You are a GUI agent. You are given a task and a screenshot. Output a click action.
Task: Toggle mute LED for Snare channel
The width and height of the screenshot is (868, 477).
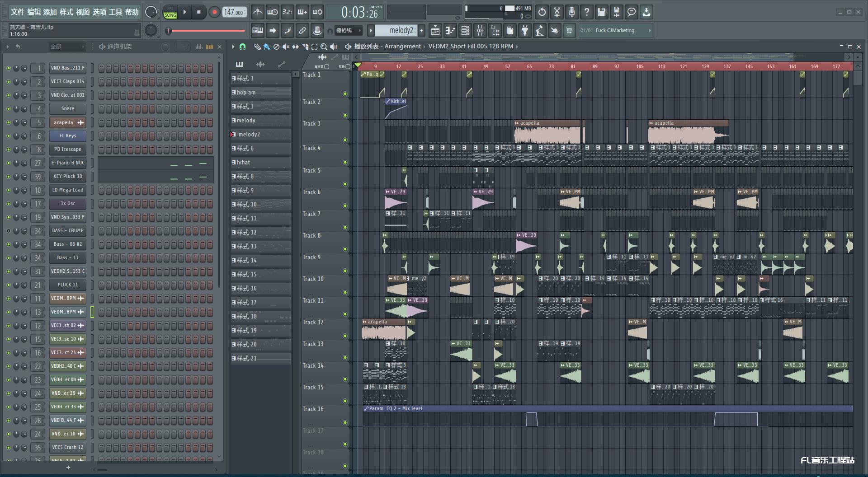pyautogui.click(x=8, y=109)
